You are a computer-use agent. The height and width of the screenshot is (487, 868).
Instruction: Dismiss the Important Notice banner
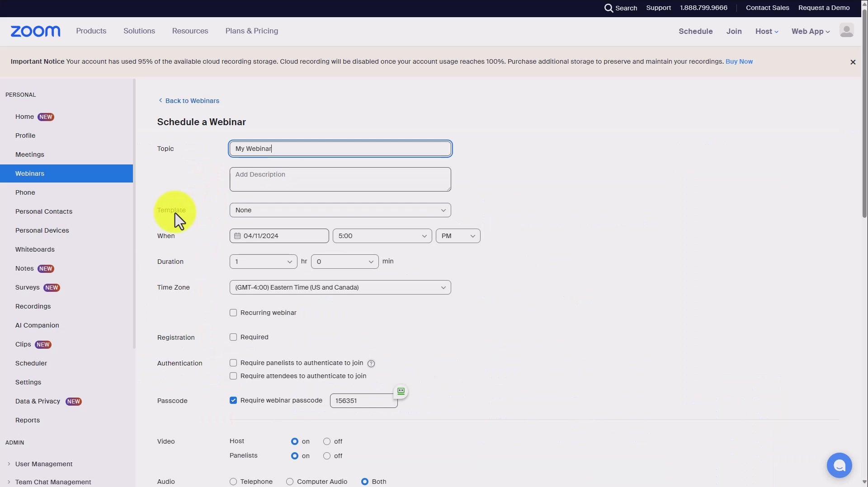click(853, 62)
